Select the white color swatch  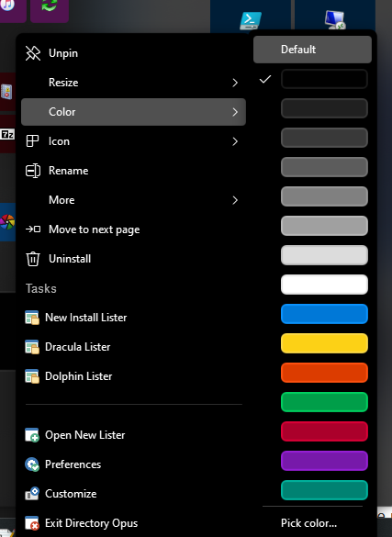(x=324, y=285)
